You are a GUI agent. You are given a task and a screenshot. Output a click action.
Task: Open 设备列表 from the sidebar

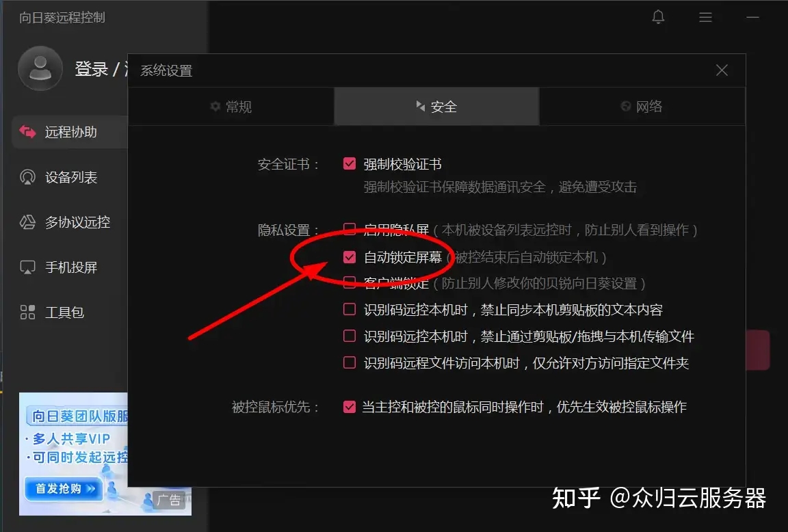(x=70, y=178)
